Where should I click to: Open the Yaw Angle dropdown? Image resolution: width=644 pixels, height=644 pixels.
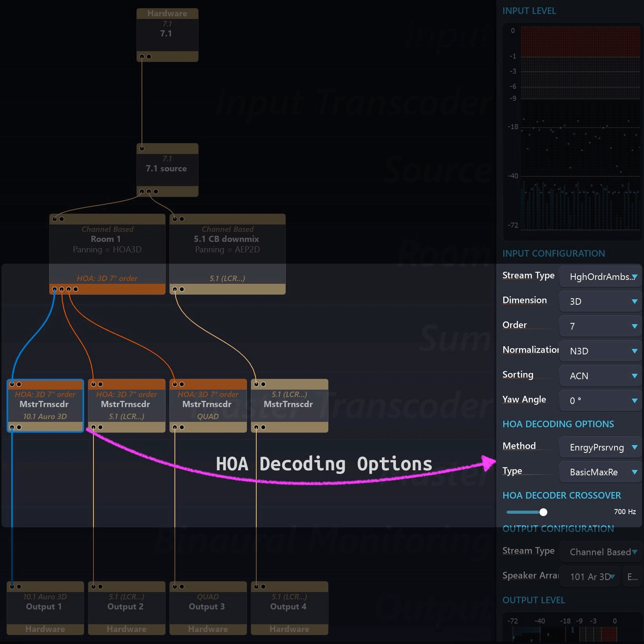pyautogui.click(x=600, y=401)
